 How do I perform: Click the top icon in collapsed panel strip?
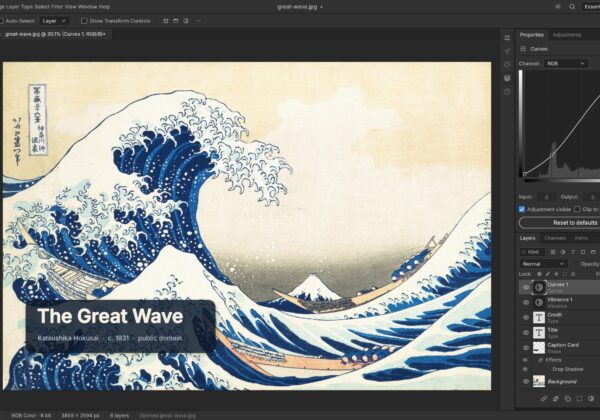coord(507,37)
